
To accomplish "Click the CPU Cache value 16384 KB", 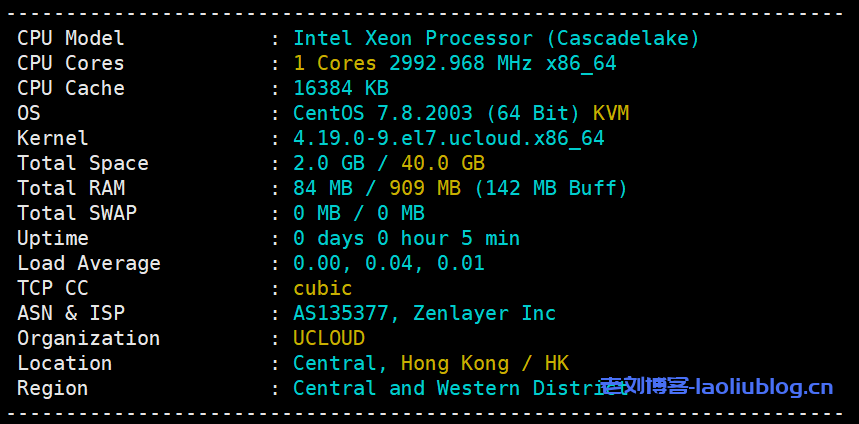I will pos(340,88).
